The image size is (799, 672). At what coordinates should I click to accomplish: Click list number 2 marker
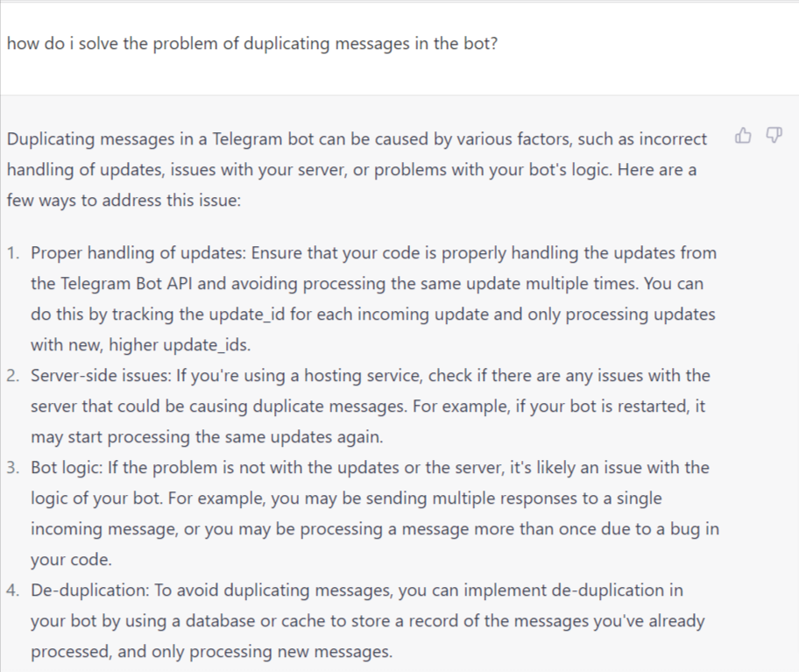click(x=13, y=376)
